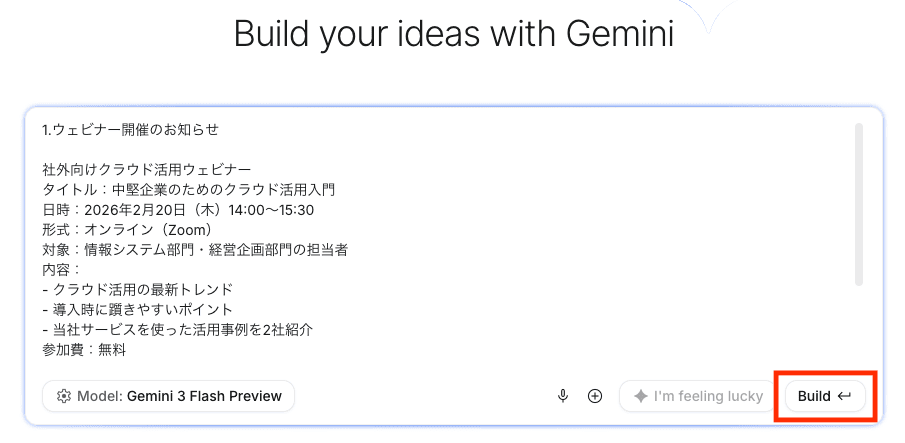Screen dimensions: 905x443
Task: Open the Gemini 3 Flash Preview model selector
Action: pos(169,396)
